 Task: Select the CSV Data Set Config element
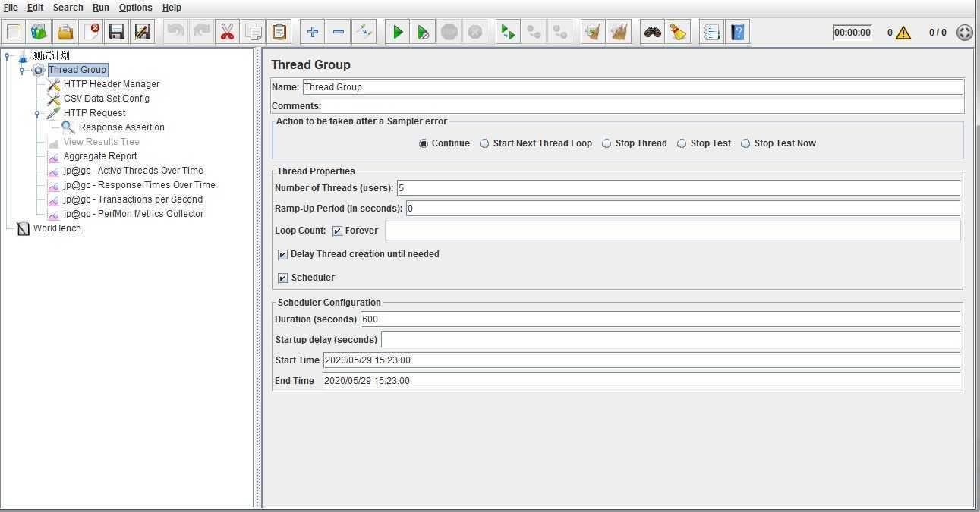[106, 99]
